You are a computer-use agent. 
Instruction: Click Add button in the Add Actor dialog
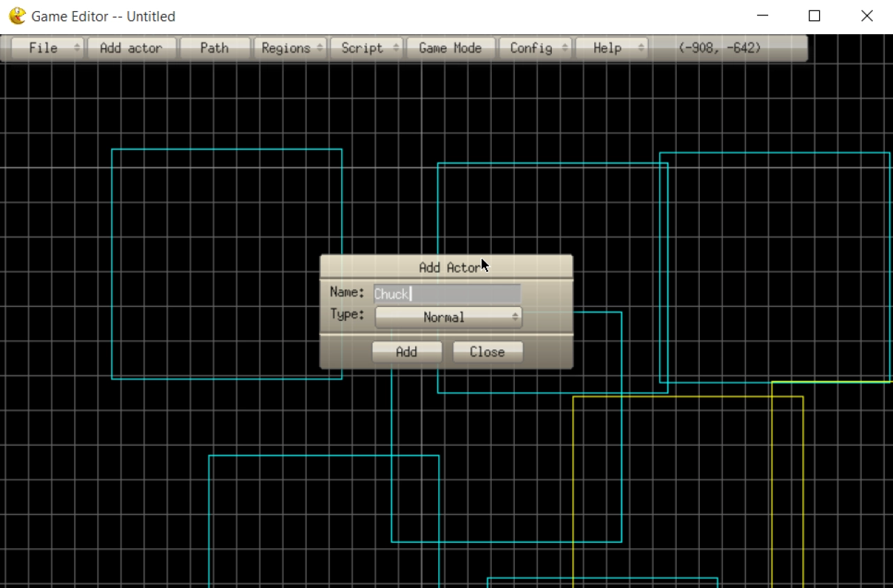[x=407, y=352]
